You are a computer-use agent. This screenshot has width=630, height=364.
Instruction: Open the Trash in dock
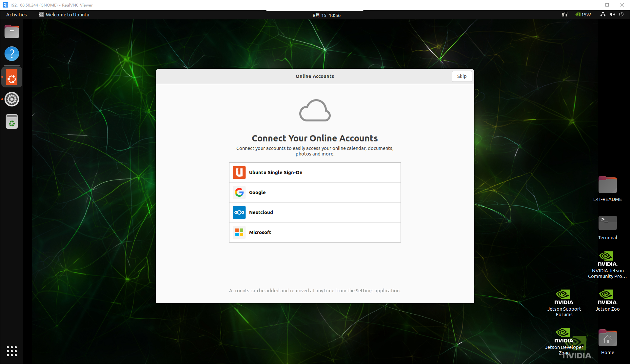click(x=12, y=121)
